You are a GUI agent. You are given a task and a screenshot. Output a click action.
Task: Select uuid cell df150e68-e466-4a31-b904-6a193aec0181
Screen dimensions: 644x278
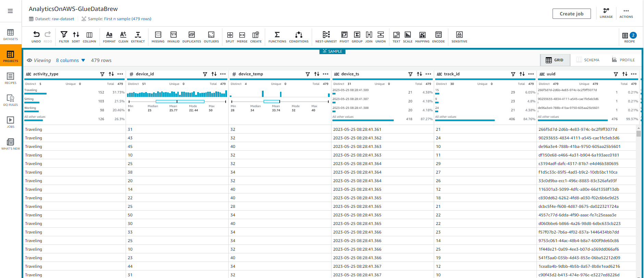coord(579,155)
